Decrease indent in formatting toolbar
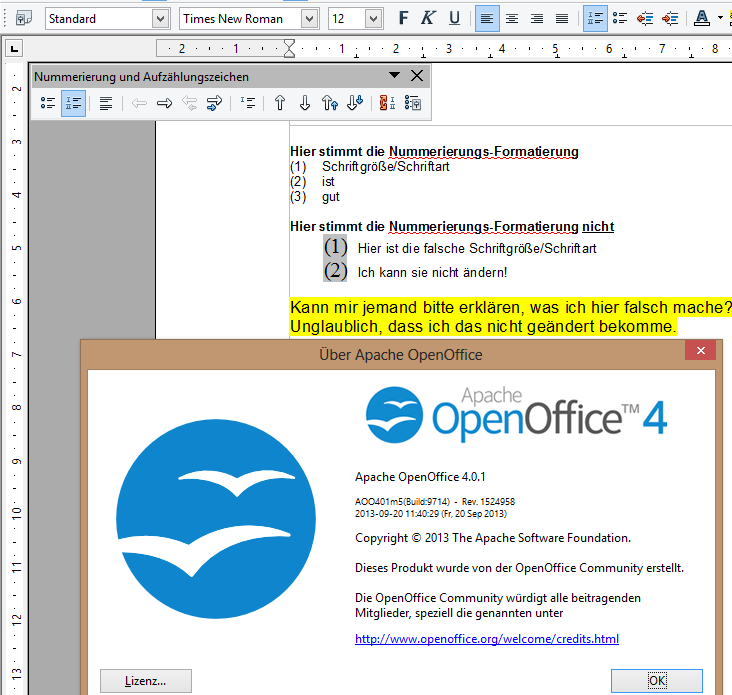This screenshot has width=732, height=695. tap(645, 19)
